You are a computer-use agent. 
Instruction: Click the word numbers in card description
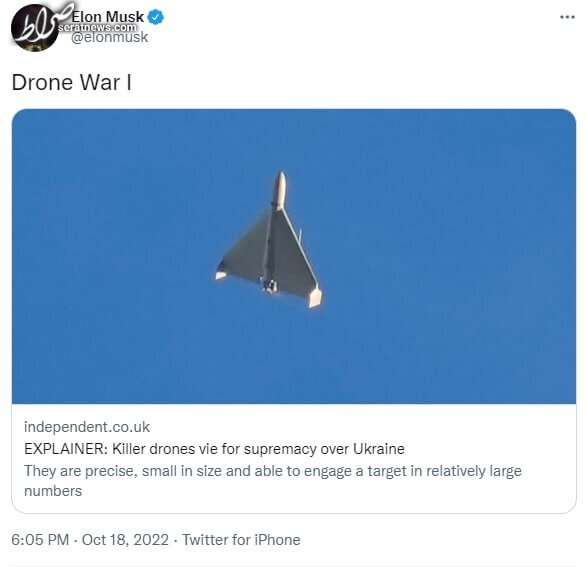click(53, 491)
